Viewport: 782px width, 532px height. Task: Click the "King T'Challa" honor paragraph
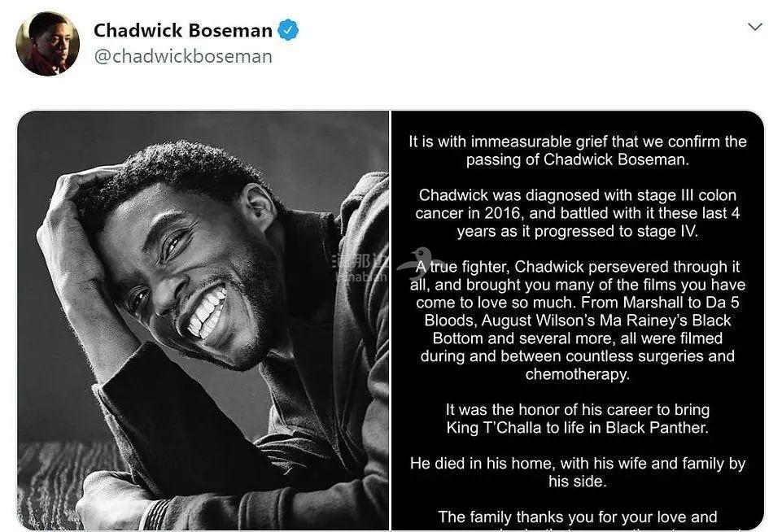tap(577, 419)
